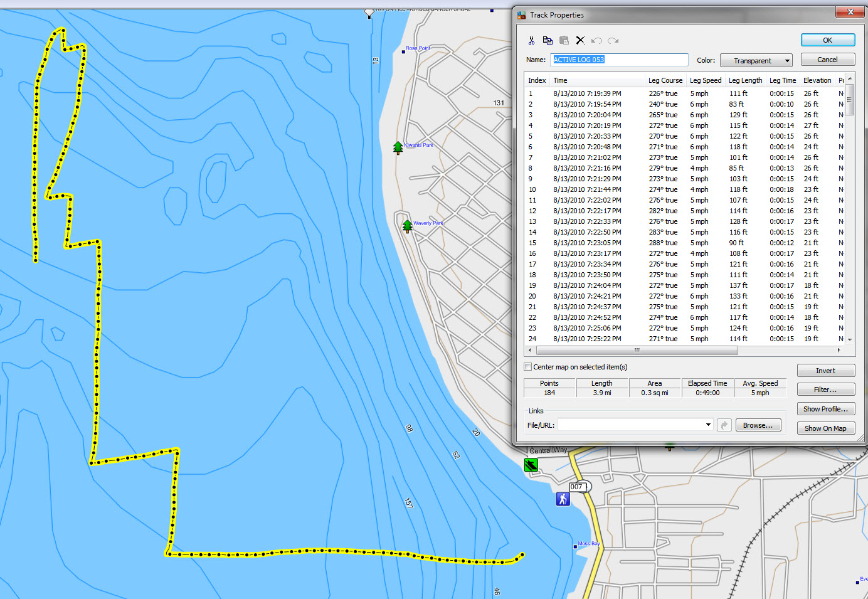Click the Redo arrow icon
Screen dimensions: 868x599
[x=613, y=41]
